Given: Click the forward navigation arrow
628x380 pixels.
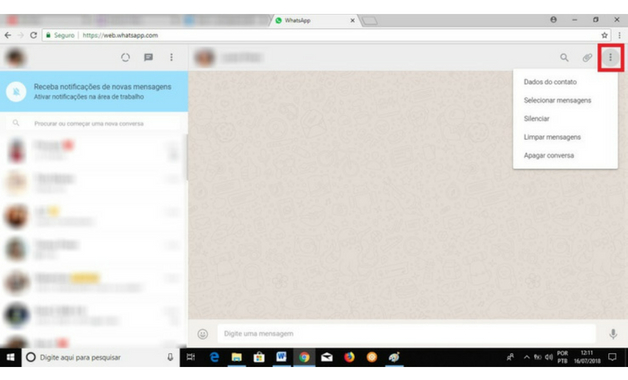Looking at the screenshot, I should [20, 35].
